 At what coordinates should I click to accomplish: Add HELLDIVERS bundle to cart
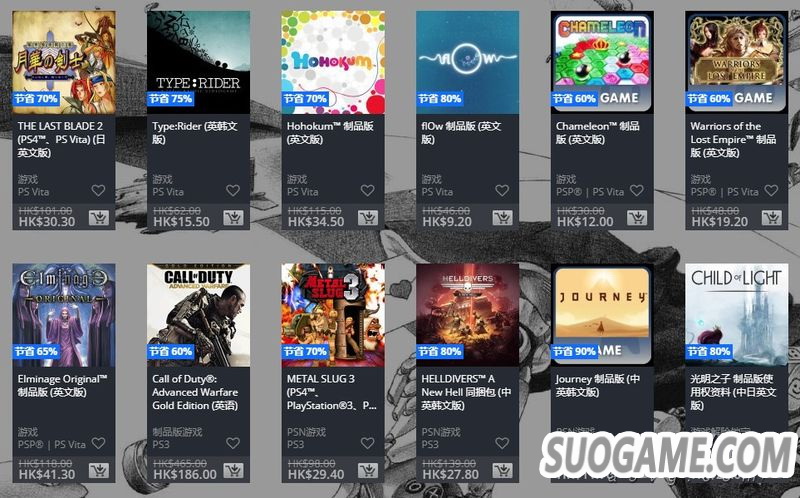[503, 470]
